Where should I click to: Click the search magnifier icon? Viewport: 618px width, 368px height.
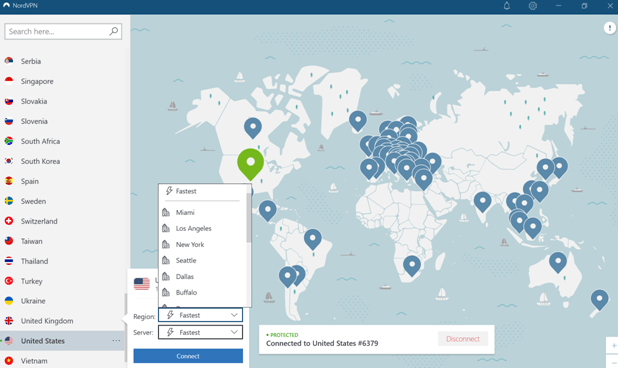(x=114, y=31)
